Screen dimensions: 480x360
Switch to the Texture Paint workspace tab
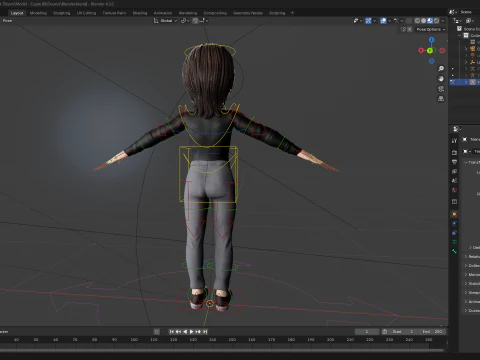114,13
